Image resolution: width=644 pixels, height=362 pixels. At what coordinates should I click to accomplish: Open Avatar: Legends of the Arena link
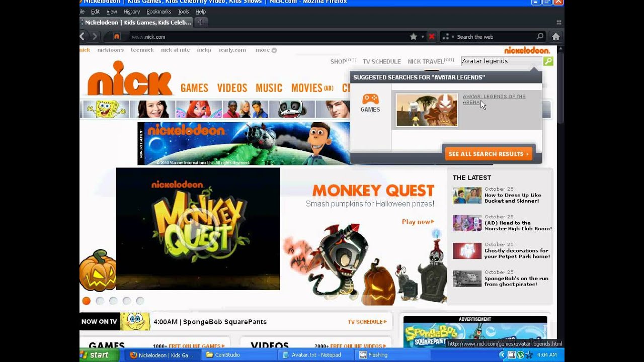point(494,99)
